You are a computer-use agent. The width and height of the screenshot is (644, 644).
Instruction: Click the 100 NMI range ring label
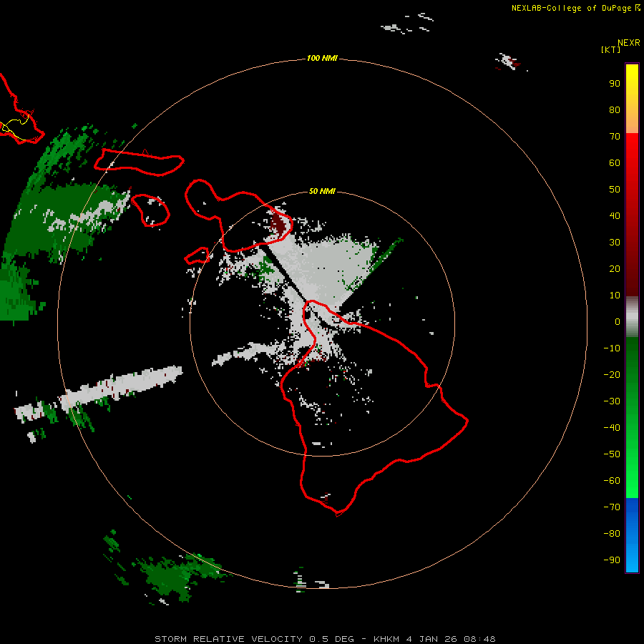point(322,59)
